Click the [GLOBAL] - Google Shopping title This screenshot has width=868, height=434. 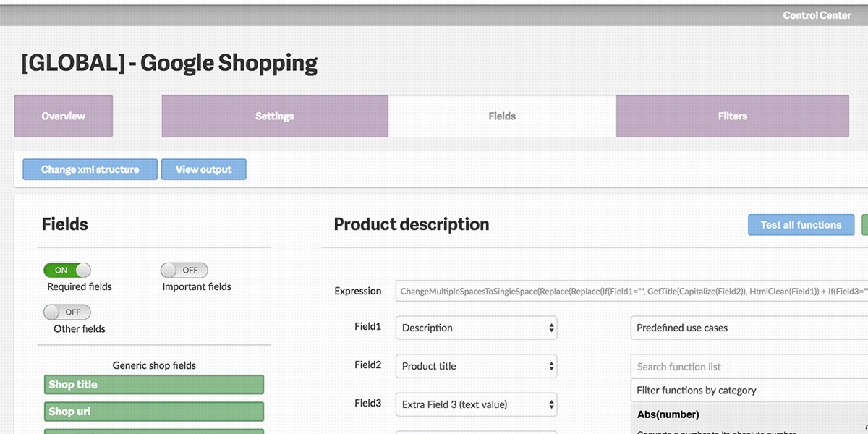coord(169,64)
